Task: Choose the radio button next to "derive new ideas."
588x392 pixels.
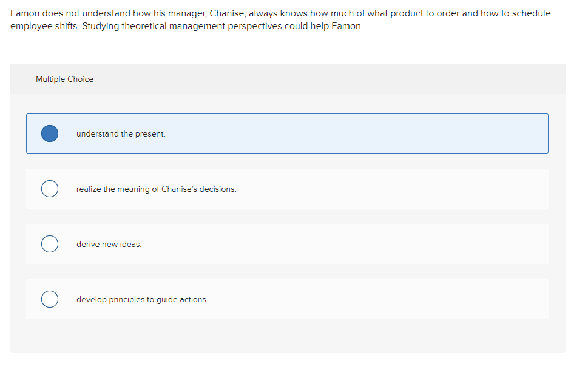Action: point(49,244)
